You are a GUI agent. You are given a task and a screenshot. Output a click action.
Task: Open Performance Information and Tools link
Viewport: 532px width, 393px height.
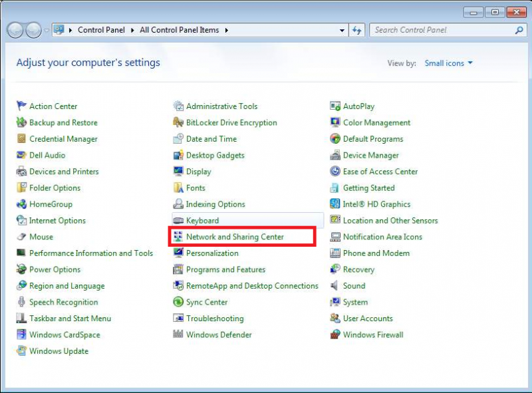click(91, 253)
